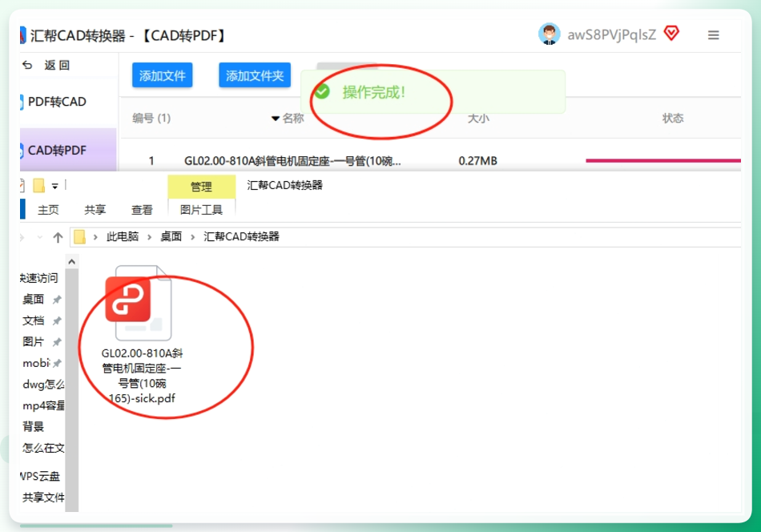Click 汇帮CAD转换器 in the address path

point(241,236)
